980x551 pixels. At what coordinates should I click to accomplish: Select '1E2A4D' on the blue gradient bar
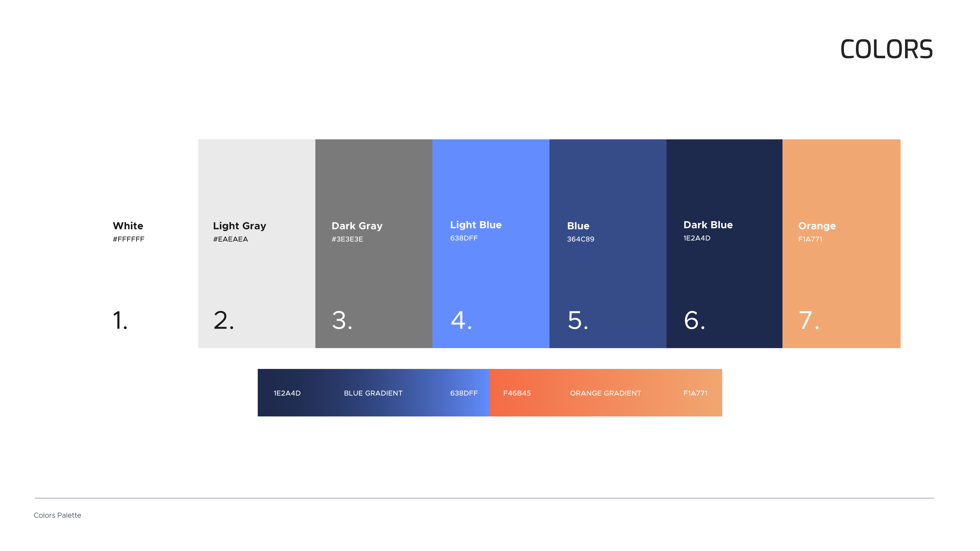point(287,393)
